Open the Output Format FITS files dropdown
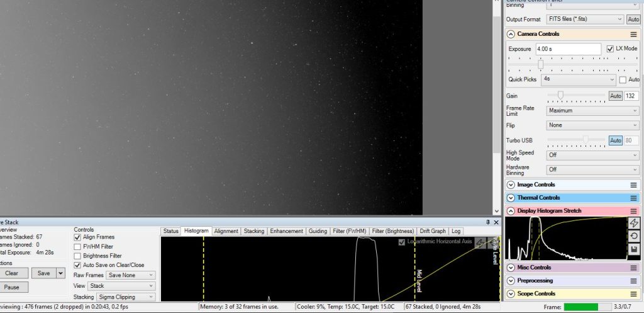Image resolution: width=644 pixels, height=313 pixels. 586,20
